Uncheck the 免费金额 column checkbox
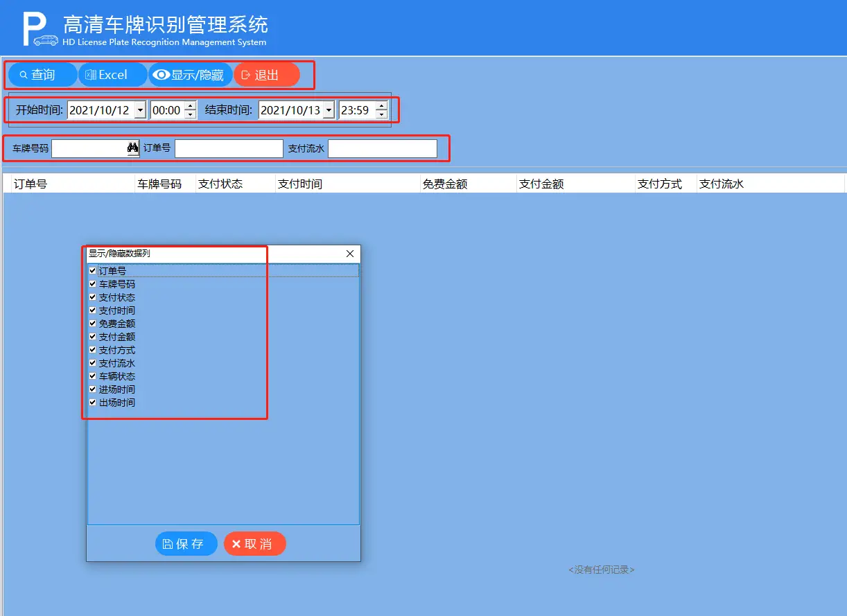 click(93, 323)
